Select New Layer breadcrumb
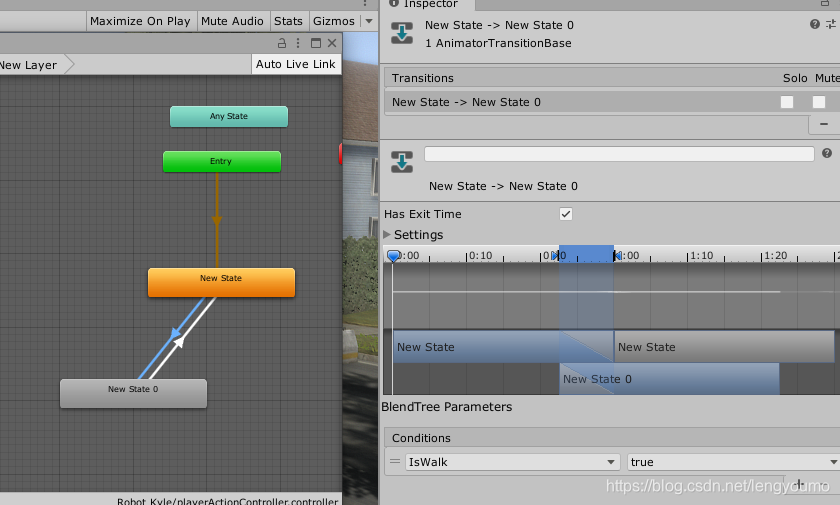840x505 pixels. 28,65
